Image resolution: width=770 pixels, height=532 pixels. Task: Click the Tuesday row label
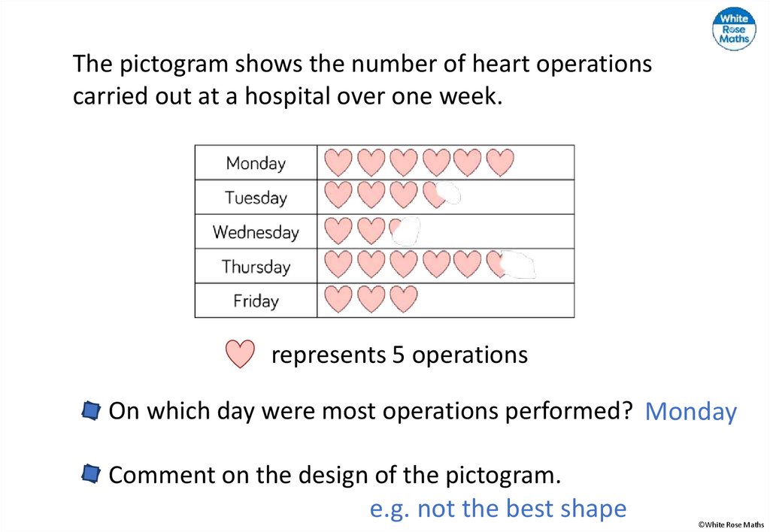[256, 198]
